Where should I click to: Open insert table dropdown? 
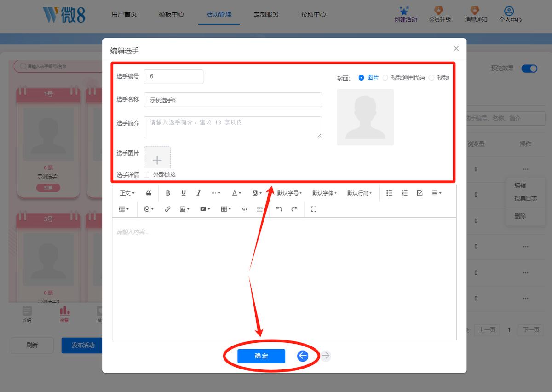[226, 209]
